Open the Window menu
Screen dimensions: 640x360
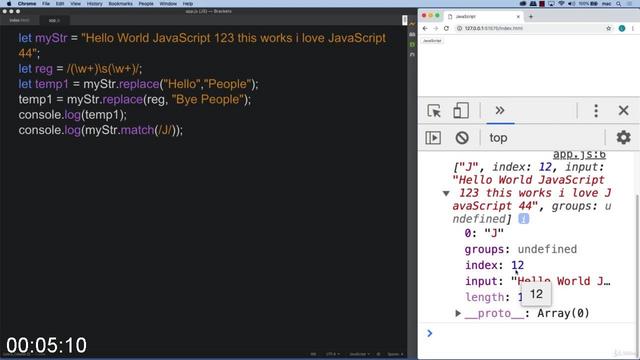168,4
